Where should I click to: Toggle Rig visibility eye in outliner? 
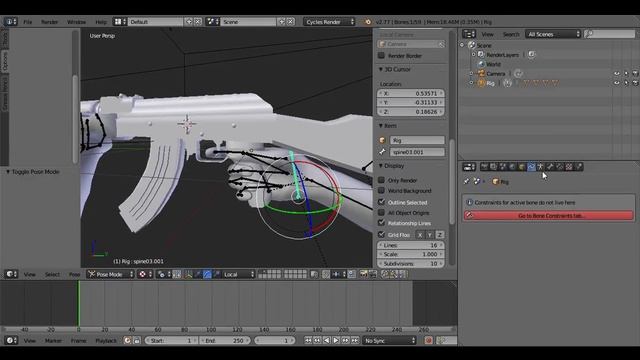(x=617, y=83)
